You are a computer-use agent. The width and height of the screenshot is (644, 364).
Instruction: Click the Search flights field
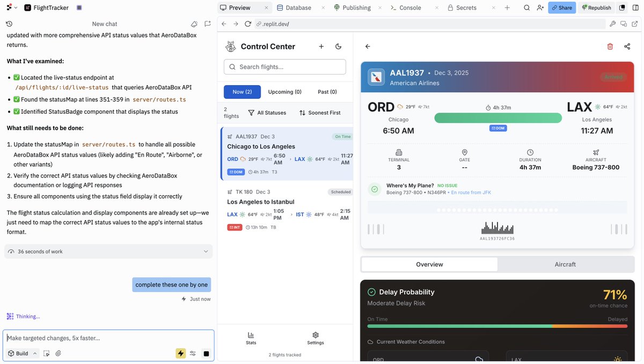click(x=285, y=67)
